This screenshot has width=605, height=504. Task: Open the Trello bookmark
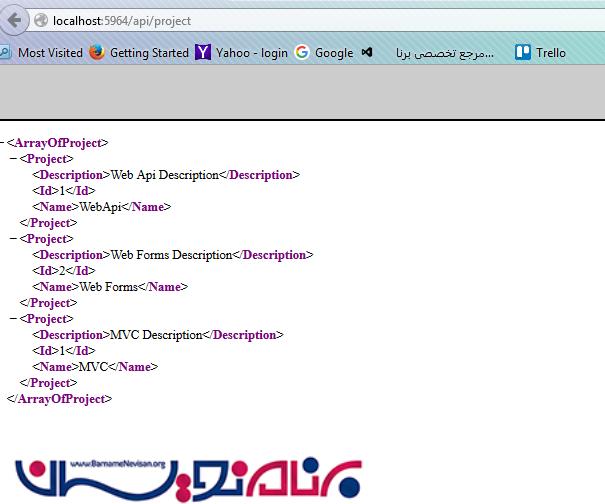click(540, 53)
